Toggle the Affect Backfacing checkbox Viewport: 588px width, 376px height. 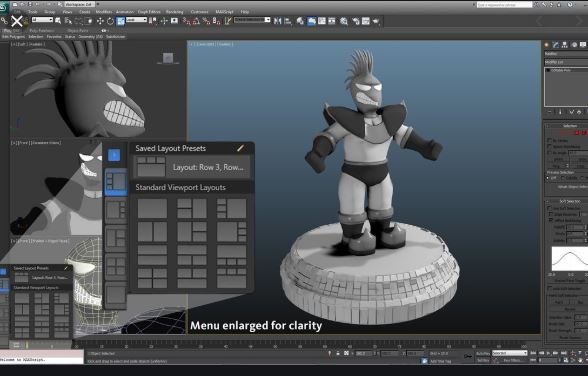pos(550,220)
